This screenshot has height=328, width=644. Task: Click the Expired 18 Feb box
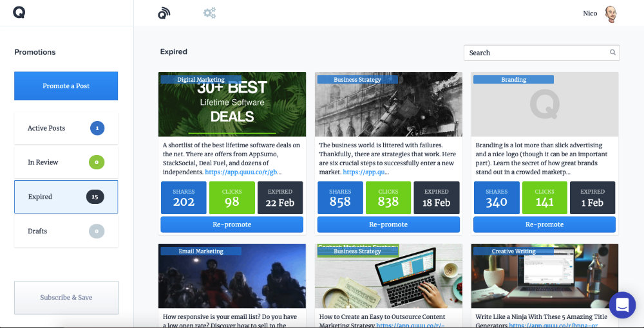(437, 197)
